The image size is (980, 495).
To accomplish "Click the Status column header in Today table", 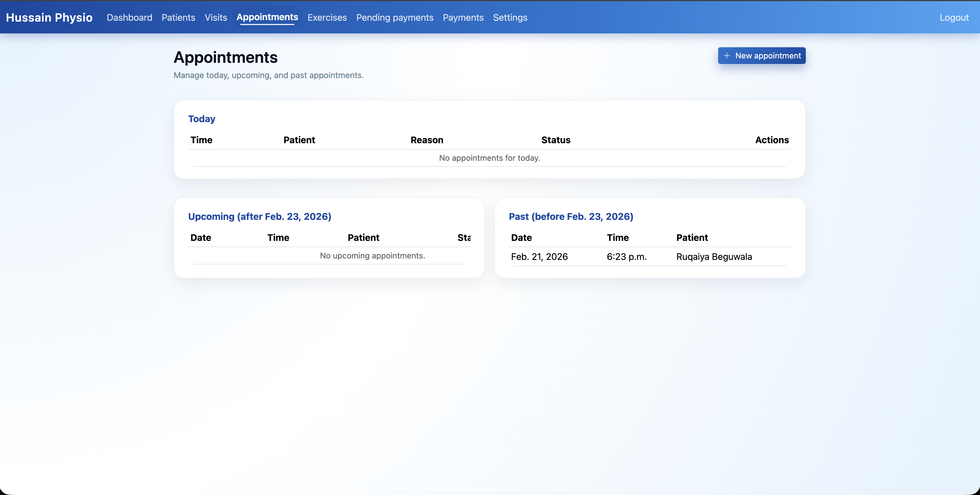I will click(556, 140).
